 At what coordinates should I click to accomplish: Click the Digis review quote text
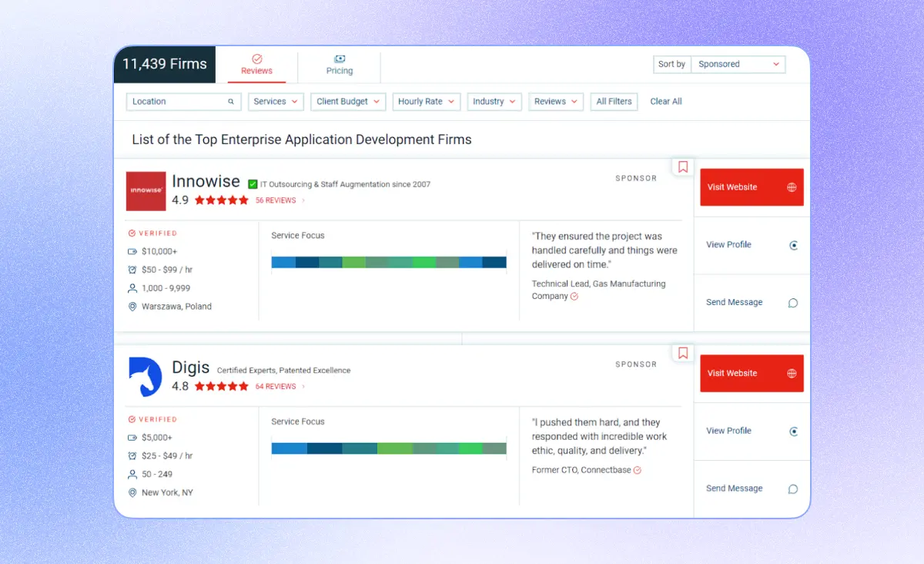tap(600, 436)
